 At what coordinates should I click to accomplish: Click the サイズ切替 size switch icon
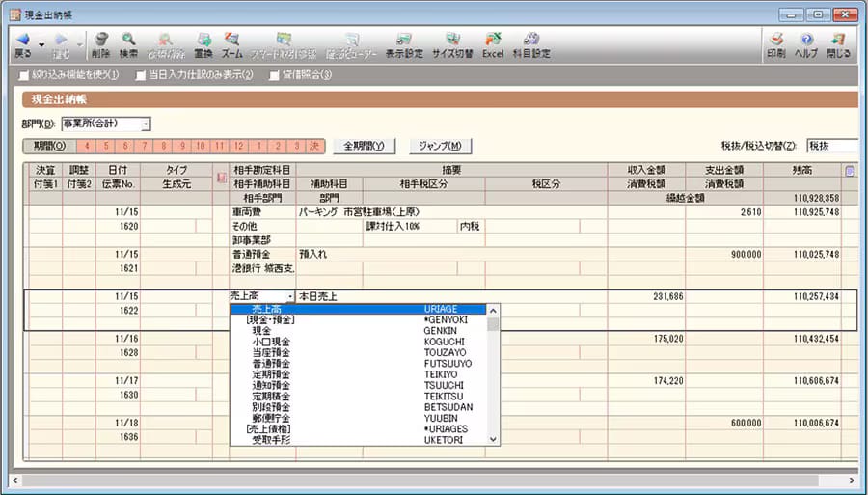453,40
